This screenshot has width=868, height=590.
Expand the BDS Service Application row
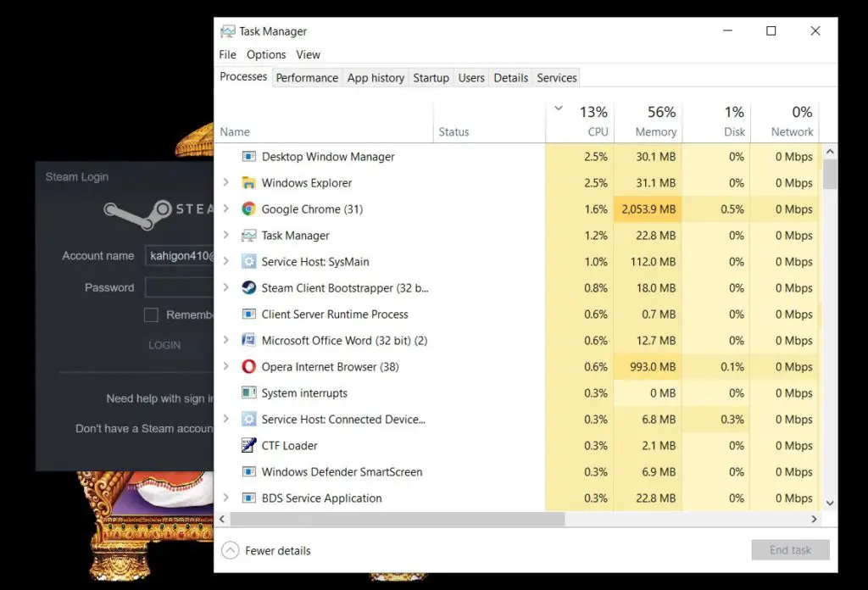[x=225, y=498]
